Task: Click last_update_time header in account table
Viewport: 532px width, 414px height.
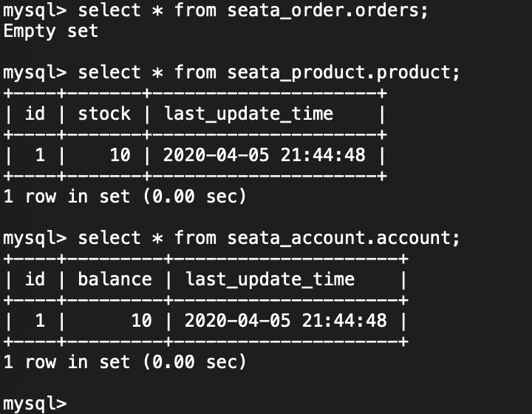Action: coord(270,279)
